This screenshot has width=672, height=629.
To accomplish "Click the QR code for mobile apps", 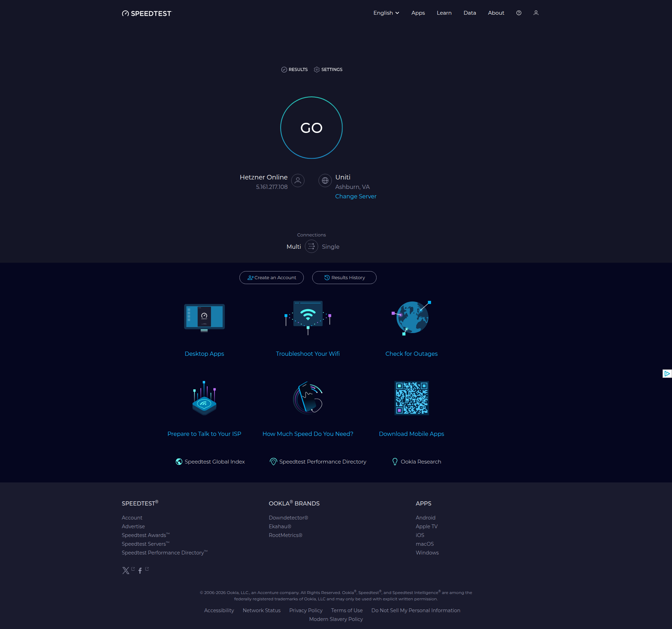I will click(412, 398).
